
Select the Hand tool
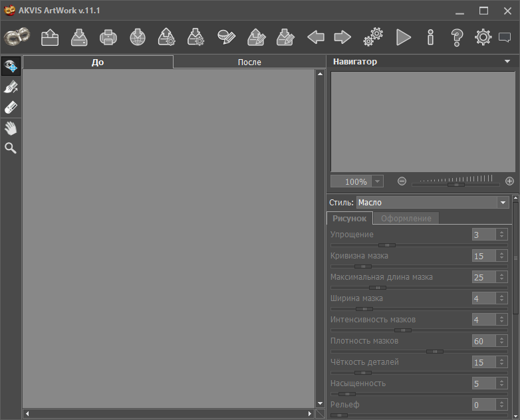tap(11, 128)
